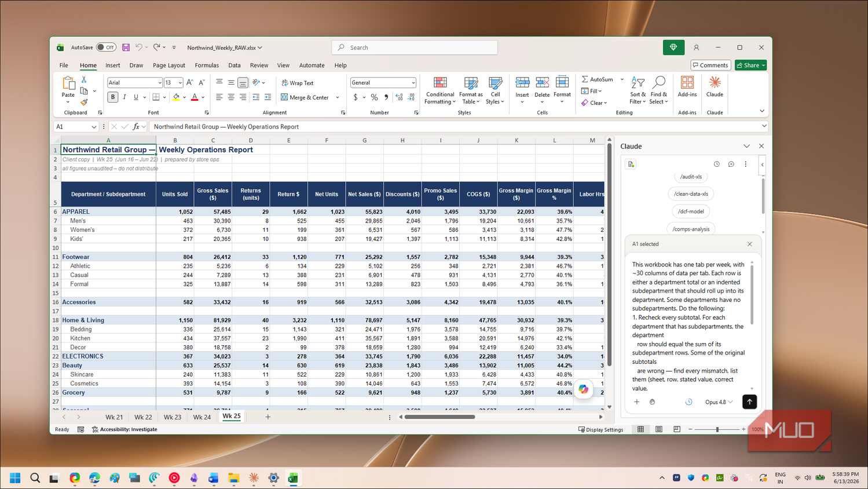Open Sort & Filter dropdown
Screen dimensions: 868x489
[x=638, y=91]
